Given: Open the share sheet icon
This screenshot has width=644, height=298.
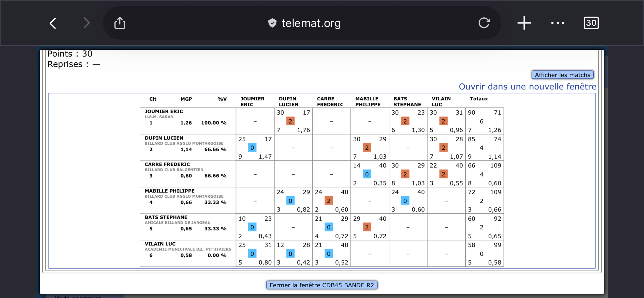Looking at the screenshot, I should (x=120, y=23).
